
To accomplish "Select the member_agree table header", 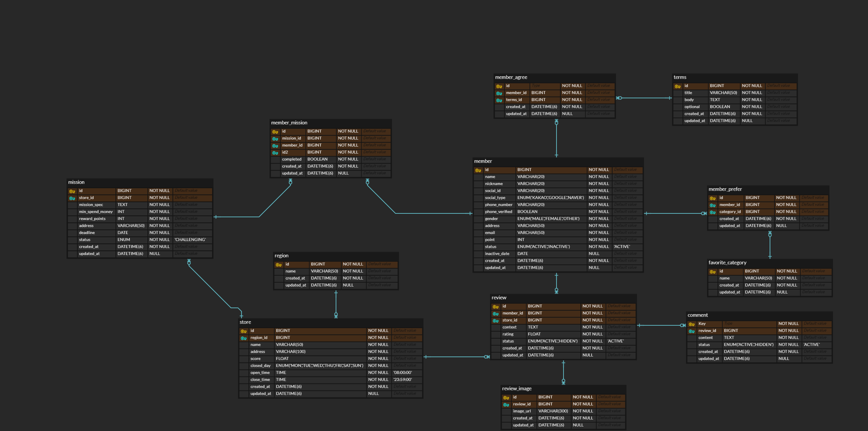I will pos(511,77).
